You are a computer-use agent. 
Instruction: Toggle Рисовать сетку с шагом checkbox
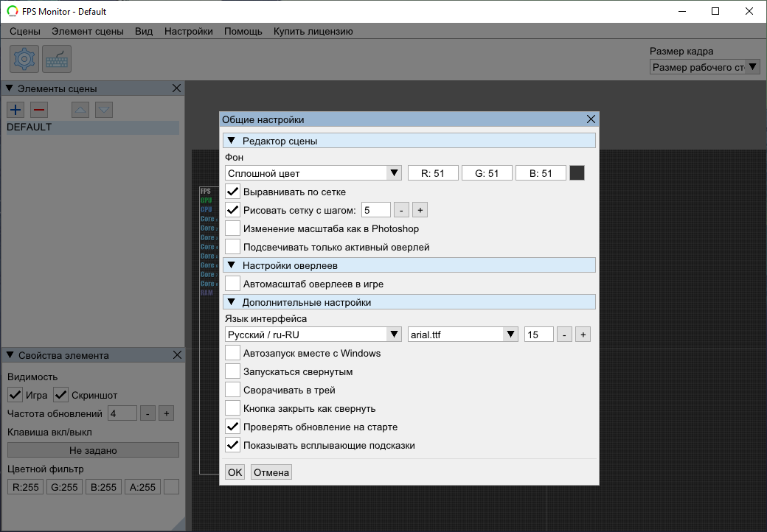point(233,210)
